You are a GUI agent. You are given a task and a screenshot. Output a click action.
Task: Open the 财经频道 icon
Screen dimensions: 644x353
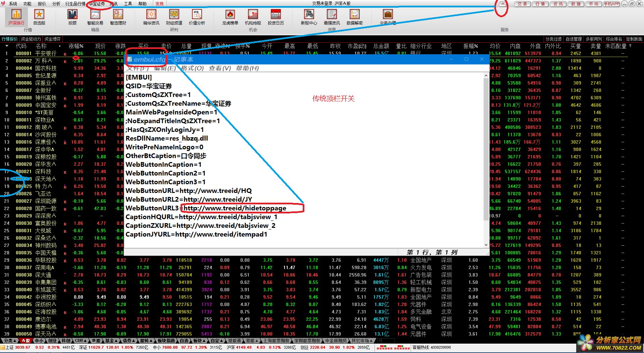tap(174, 17)
